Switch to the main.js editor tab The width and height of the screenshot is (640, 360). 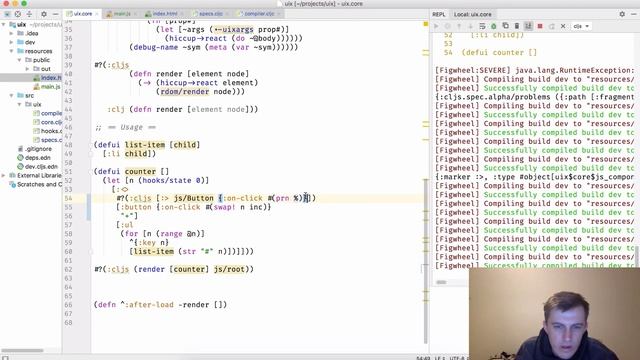pyautogui.click(x=122, y=14)
